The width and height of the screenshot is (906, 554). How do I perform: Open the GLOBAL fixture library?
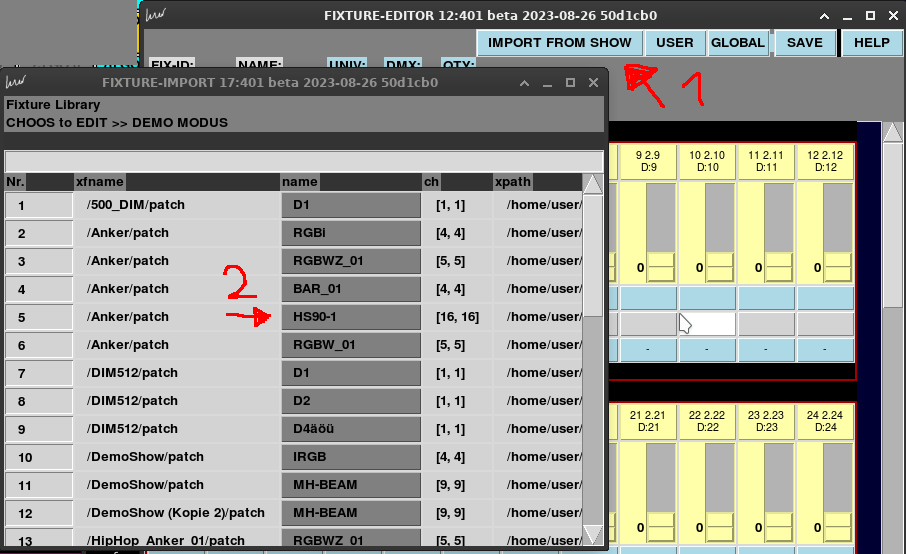[x=737, y=43]
